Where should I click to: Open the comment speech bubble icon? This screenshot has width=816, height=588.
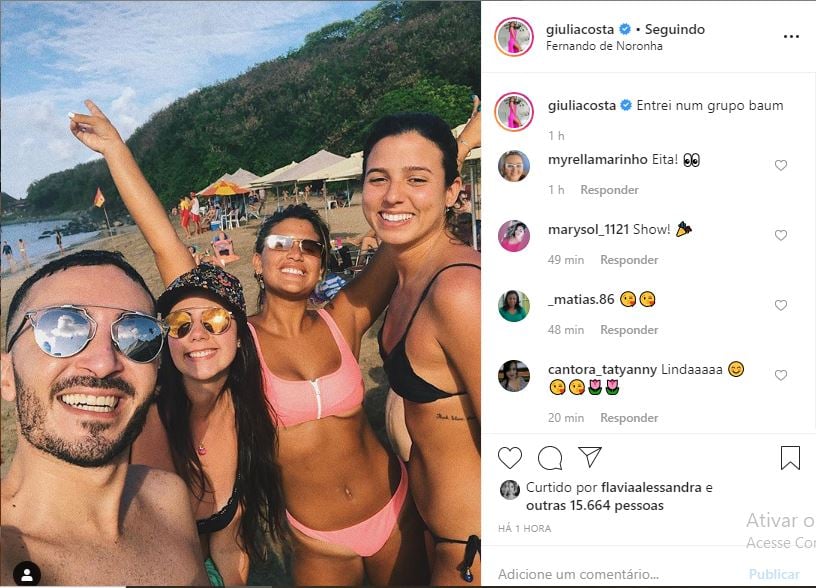click(550, 458)
